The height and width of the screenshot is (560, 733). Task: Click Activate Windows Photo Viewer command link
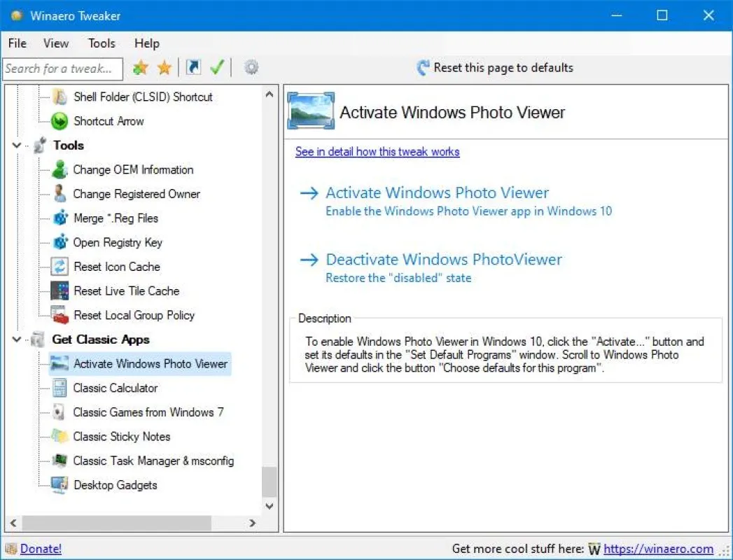(455, 201)
